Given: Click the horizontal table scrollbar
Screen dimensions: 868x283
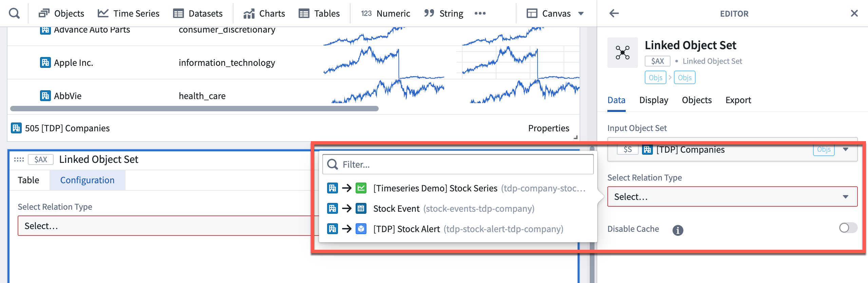Looking at the screenshot, I should pyautogui.click(x=194, y=109).
